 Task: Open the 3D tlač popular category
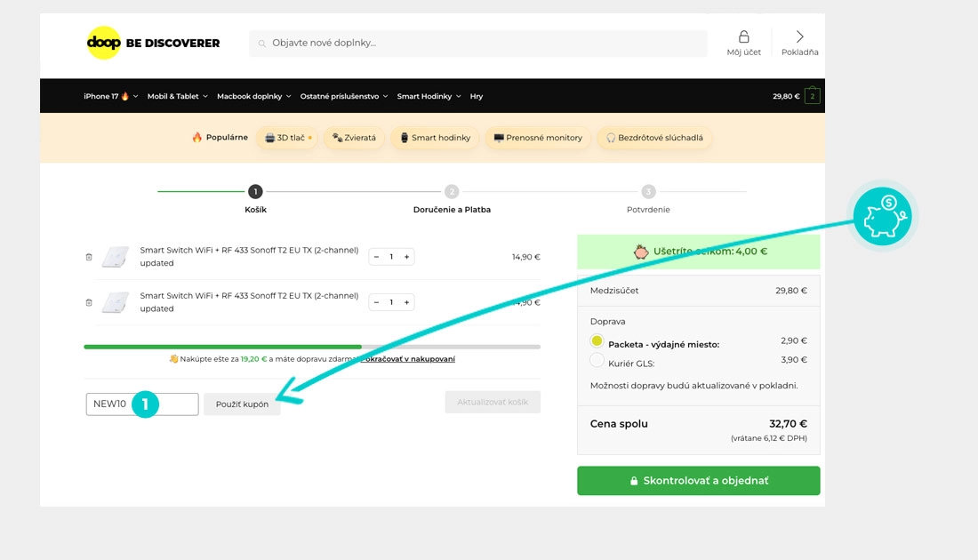tap(285, 138)
